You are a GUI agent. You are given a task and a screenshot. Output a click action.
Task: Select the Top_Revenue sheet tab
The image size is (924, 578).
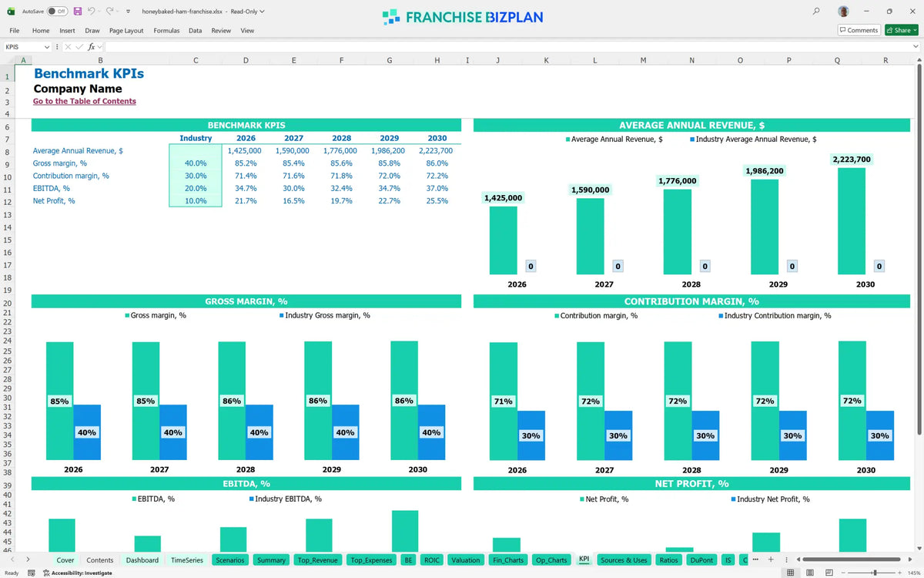tap(317, 560)
